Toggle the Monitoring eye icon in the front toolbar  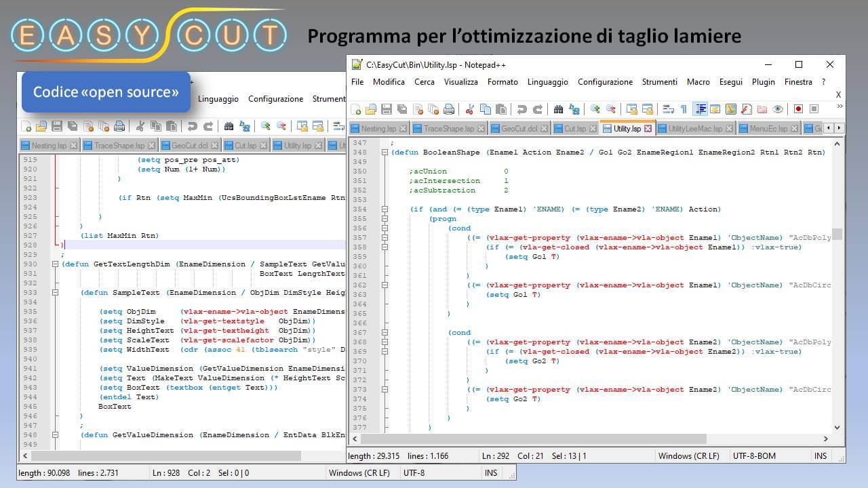777,109
